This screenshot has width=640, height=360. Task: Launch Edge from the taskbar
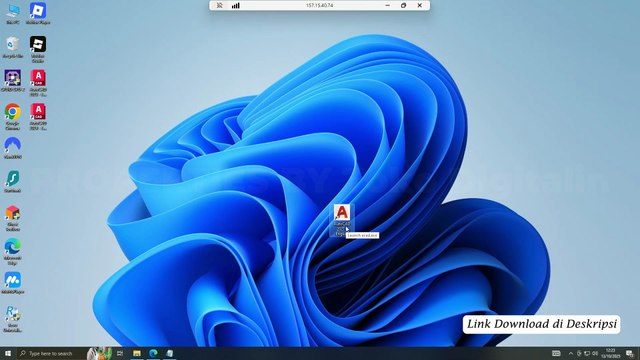coord(153,353)
